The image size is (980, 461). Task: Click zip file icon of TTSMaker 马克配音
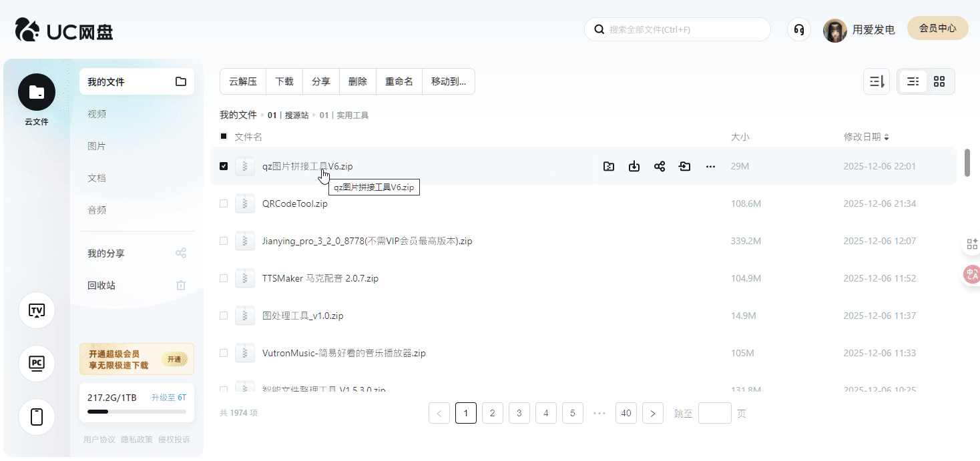245,278
